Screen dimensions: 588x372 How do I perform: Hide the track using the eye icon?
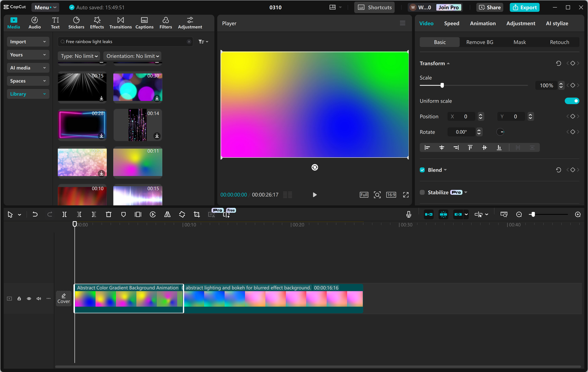pos(29,298)
